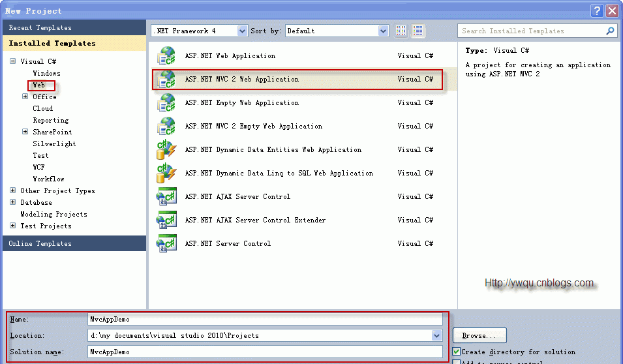Choose the ASP.NET Server Control icon

pos(166,243)
